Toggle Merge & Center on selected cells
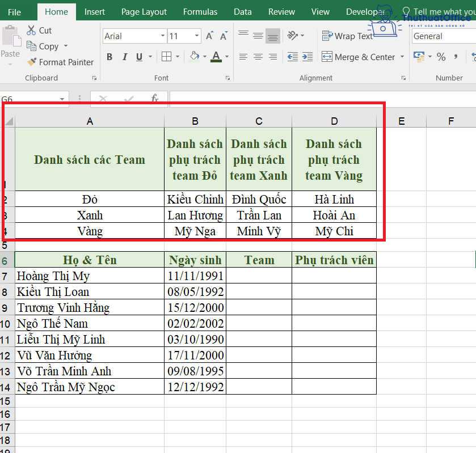This screenshot has height=453, width=476. pyautogui.click(x=357, y=57)
